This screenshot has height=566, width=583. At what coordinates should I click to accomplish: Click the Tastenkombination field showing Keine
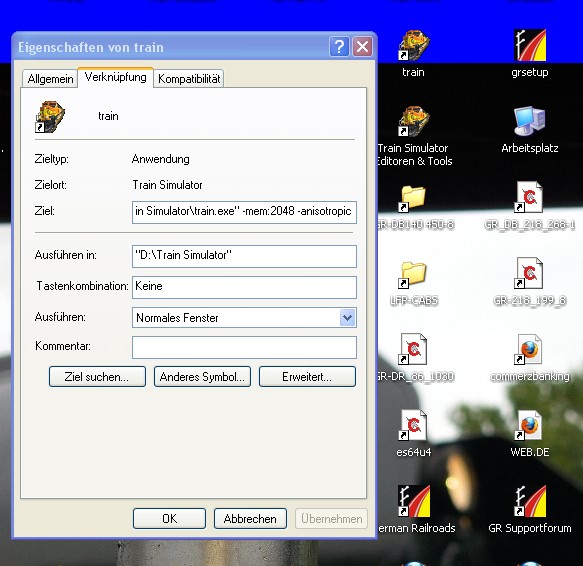click(244, 287)
